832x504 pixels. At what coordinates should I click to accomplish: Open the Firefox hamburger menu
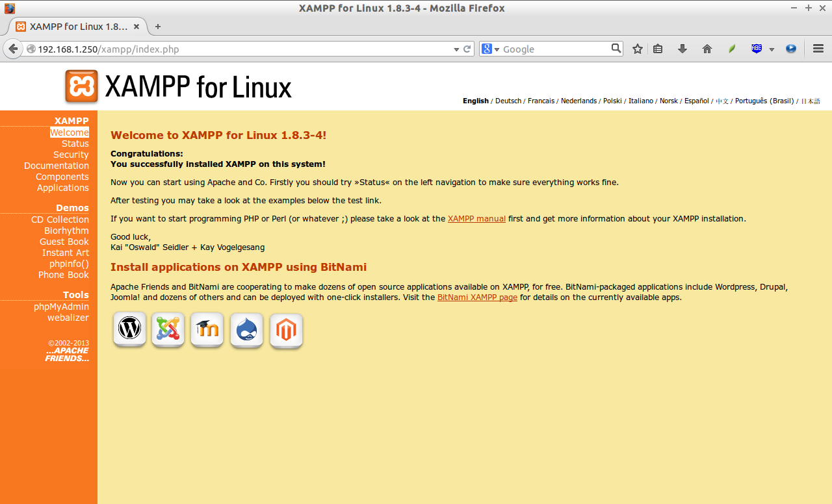(x=818, y=49)
